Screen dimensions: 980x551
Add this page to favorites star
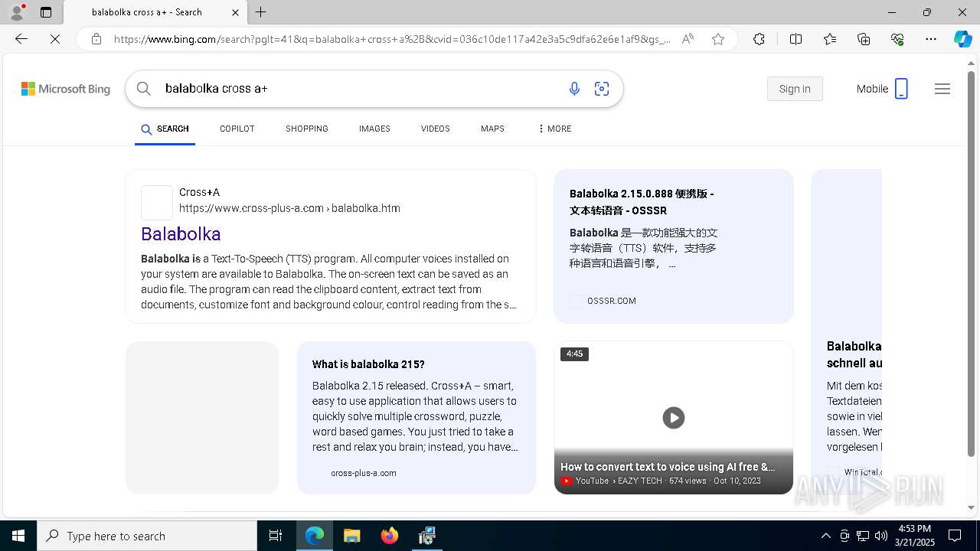pos(718,39)
